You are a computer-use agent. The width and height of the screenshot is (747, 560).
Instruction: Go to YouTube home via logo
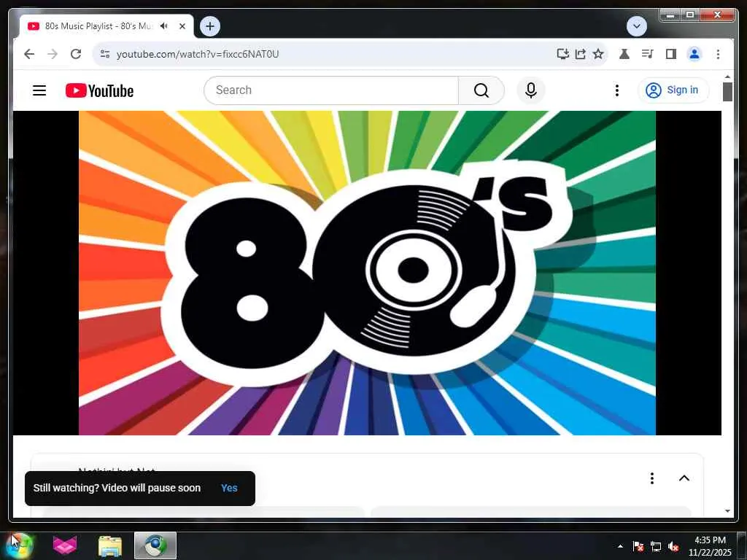(99, 90)
